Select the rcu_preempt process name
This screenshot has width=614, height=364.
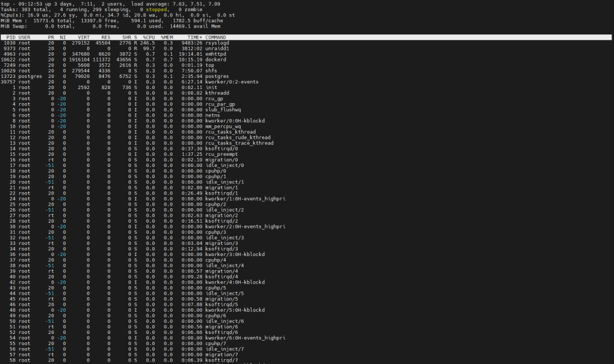(222, 154)
